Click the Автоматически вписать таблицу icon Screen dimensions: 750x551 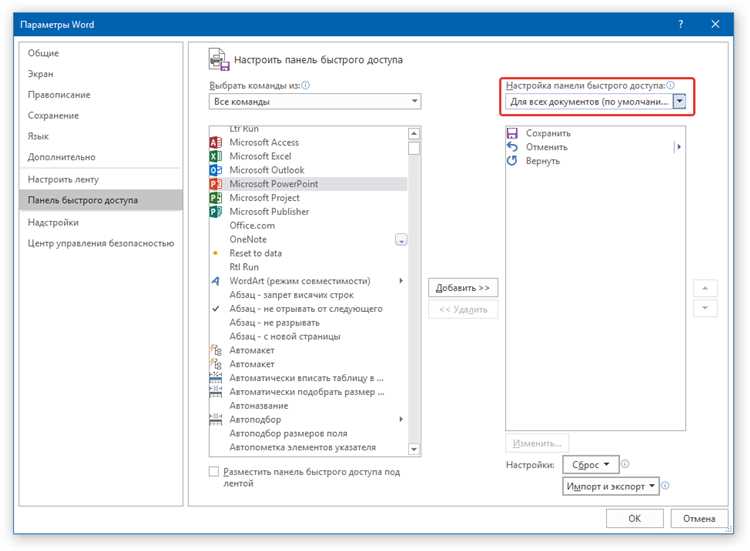[x=216, y=378]
